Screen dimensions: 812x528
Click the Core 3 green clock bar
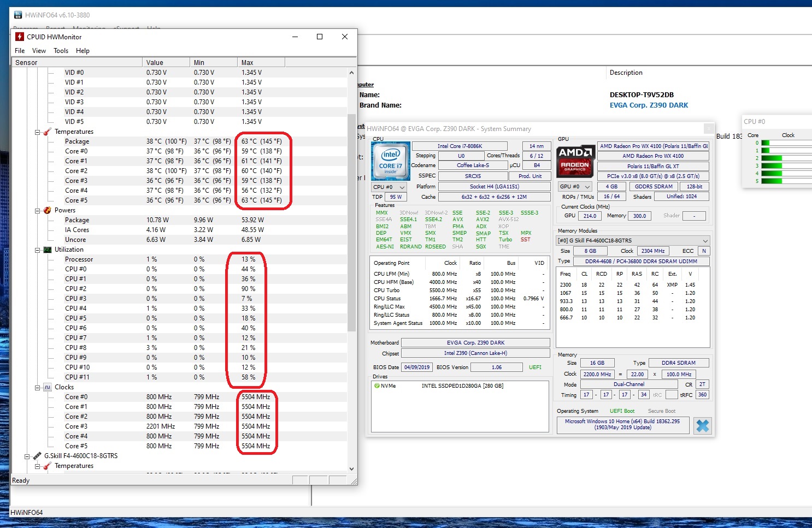point(772,166)
